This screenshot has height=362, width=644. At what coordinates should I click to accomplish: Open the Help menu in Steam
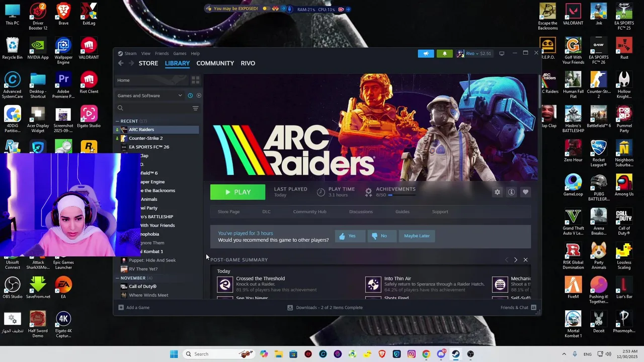click(195, 53)
